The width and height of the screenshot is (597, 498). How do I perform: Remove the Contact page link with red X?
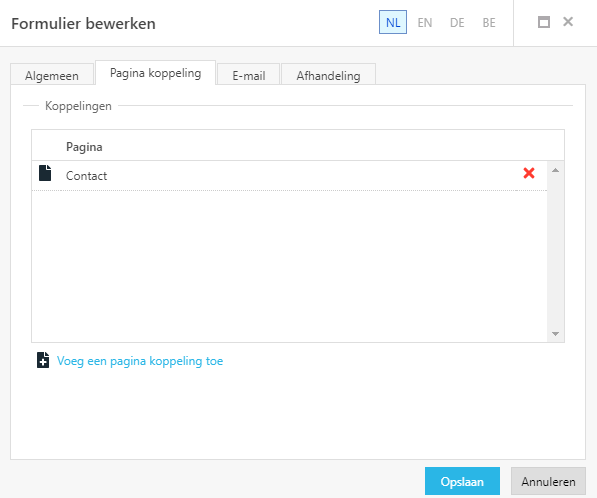(529, 173)
